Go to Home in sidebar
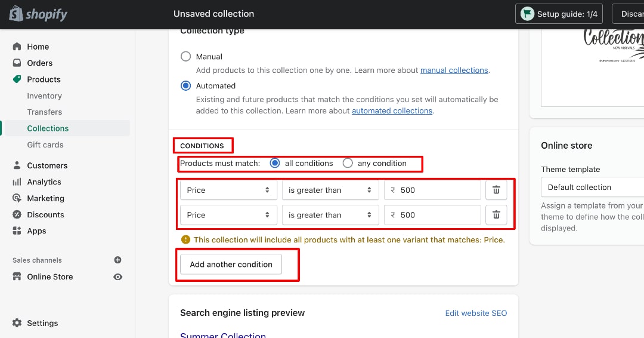 coord(38,47)
